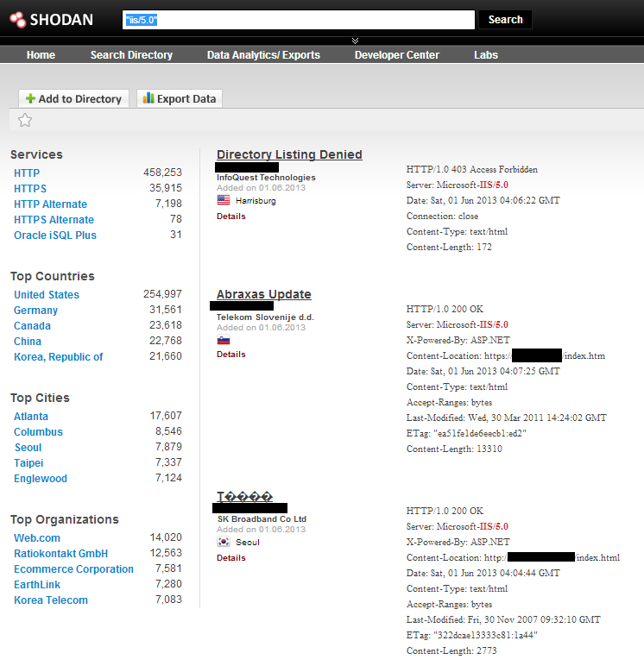The image size is (644, 672).
Task: Filter by organization Ecommerce Corporation
Action: [x=73, y=569]
